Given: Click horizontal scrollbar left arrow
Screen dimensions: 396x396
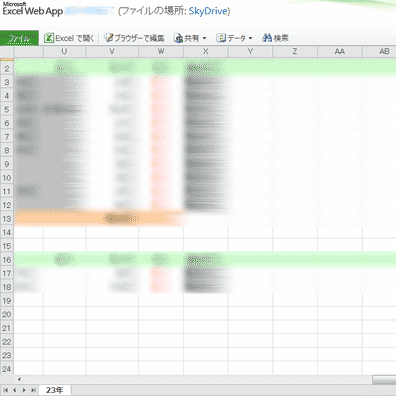Looking at the screenshot, I should pyautogui.click(x=19, y=379).
